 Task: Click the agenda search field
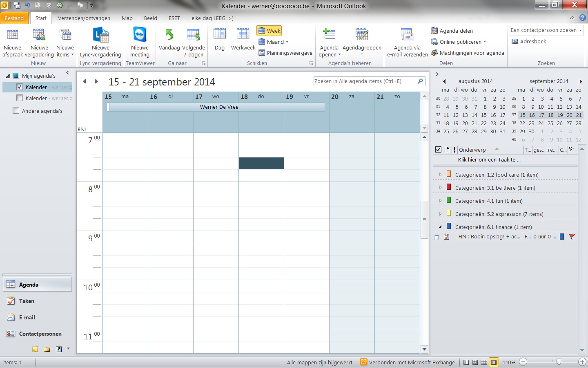tap(365, 81)
